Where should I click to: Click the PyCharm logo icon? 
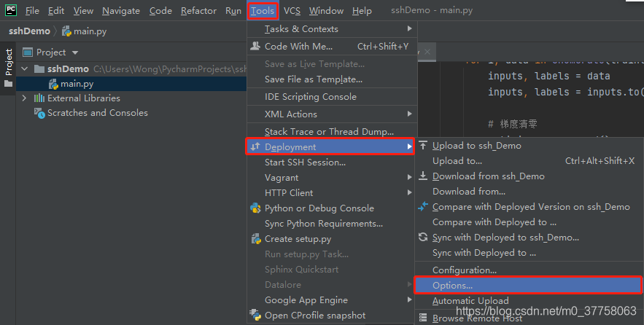(x=11, y=10)
